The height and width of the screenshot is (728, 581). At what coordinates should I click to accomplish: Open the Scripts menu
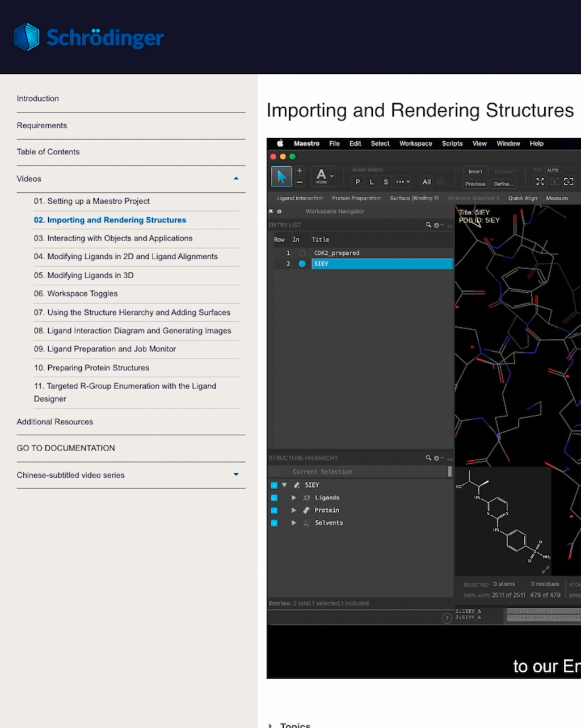coord(452,144)
